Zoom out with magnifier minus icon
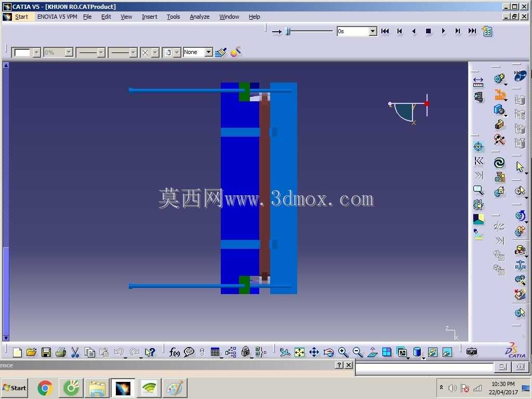532x399 pixels. (x=357, y=352)
